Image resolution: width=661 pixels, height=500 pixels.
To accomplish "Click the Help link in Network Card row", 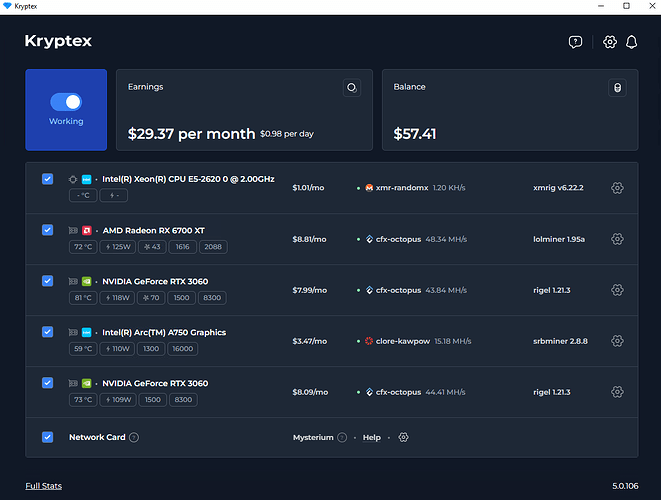I will coord(371,438).
